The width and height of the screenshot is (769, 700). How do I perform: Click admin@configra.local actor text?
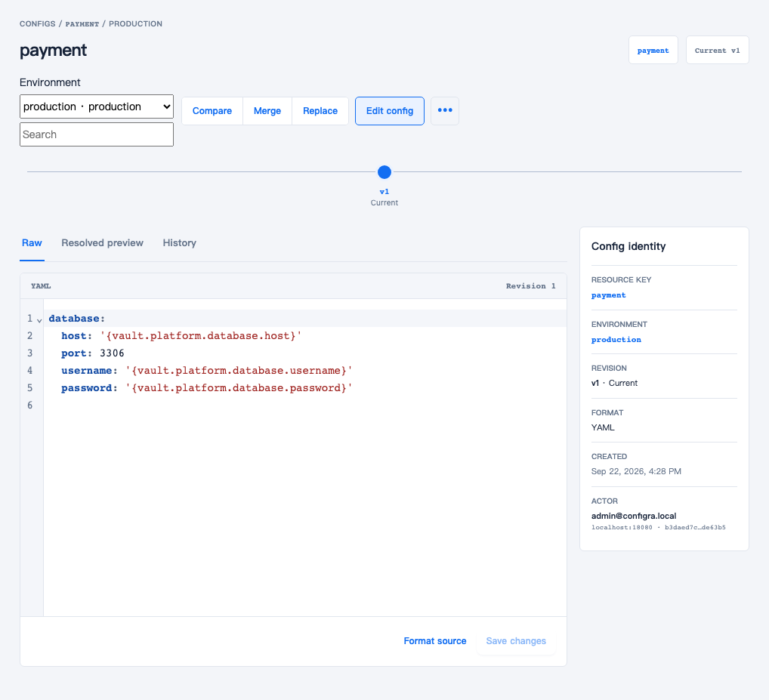coord(634,516)
